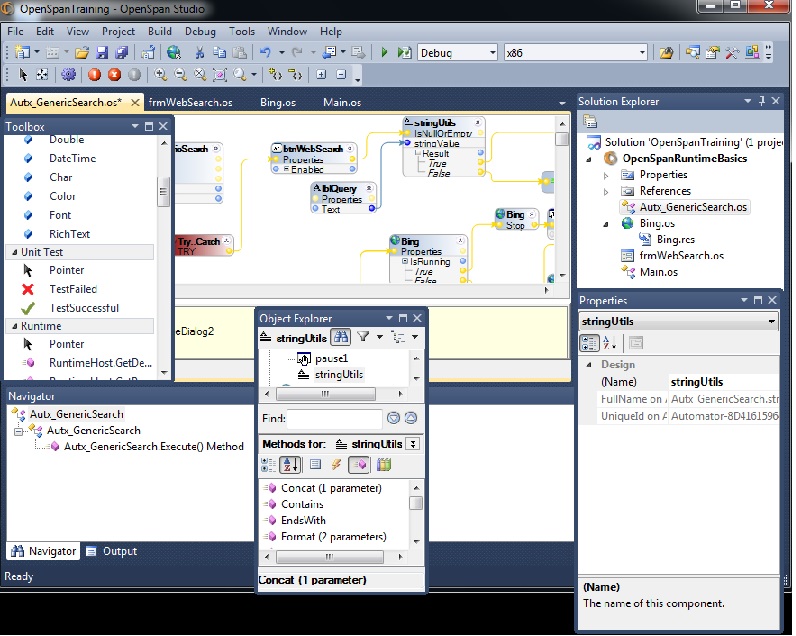Viewport: 796px width, 636px height.
Task: Click the Zoom In magnifier icon
Action: [160, 75]
